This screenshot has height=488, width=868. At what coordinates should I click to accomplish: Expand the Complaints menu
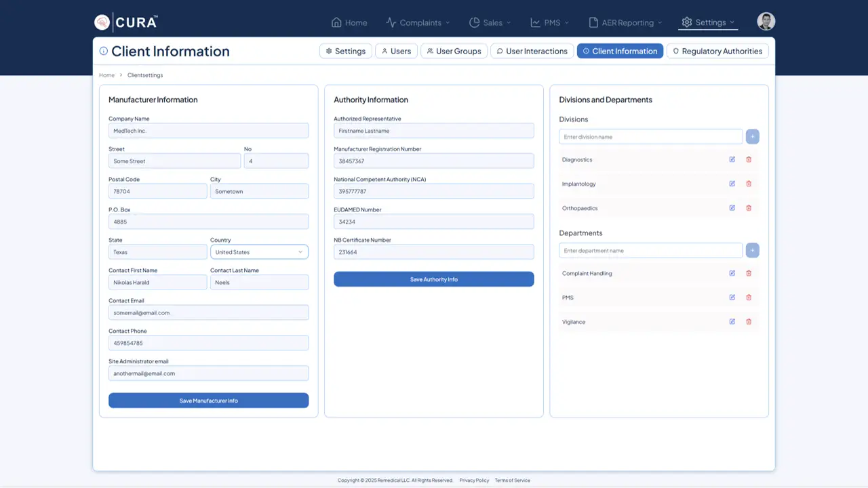tap(418, 22)
